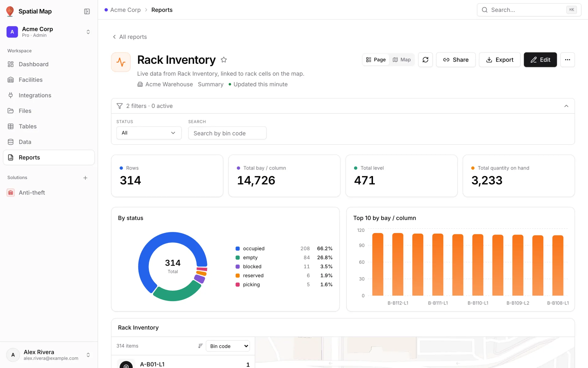This screenshot has width=588, height=368.
Task: Click the refresh report icon
Action: coord(425,60)
